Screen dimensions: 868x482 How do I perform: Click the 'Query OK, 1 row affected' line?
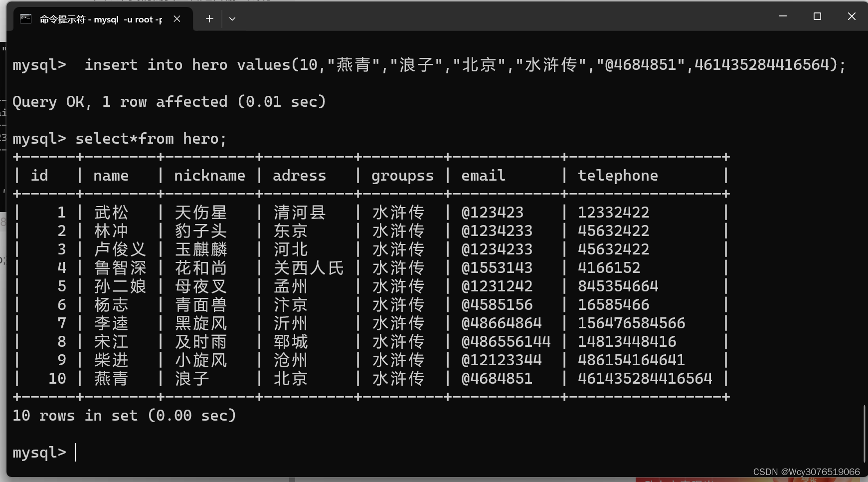click(169, 102)
